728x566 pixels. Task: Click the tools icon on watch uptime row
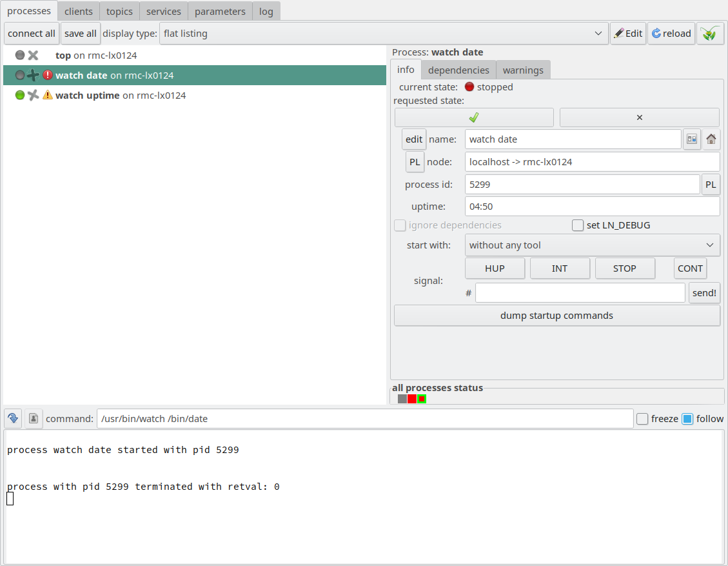pyautogui.click(x=33, y=96)
